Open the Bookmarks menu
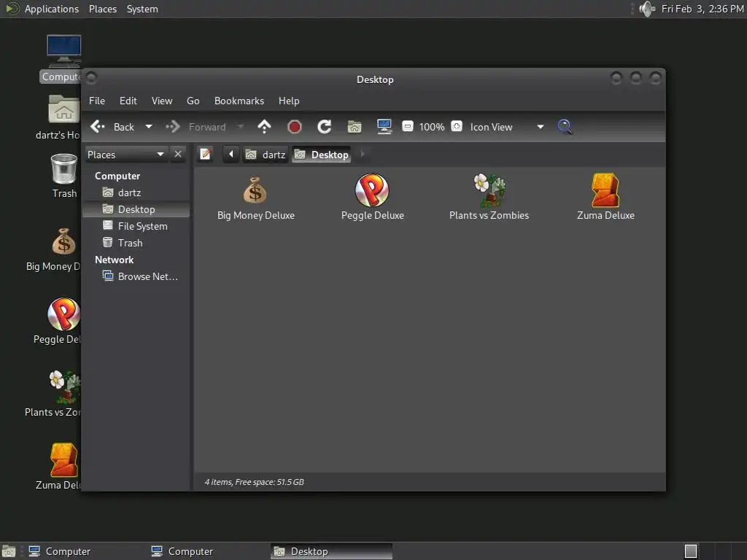Image resolution: width=747 pixels, height=560 pixels. coord(239,101)
